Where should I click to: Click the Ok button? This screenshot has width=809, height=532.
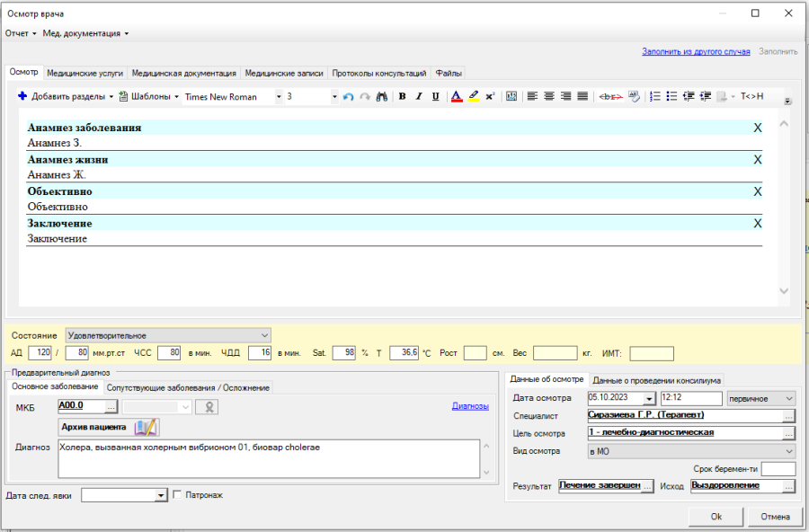(716, 517)
